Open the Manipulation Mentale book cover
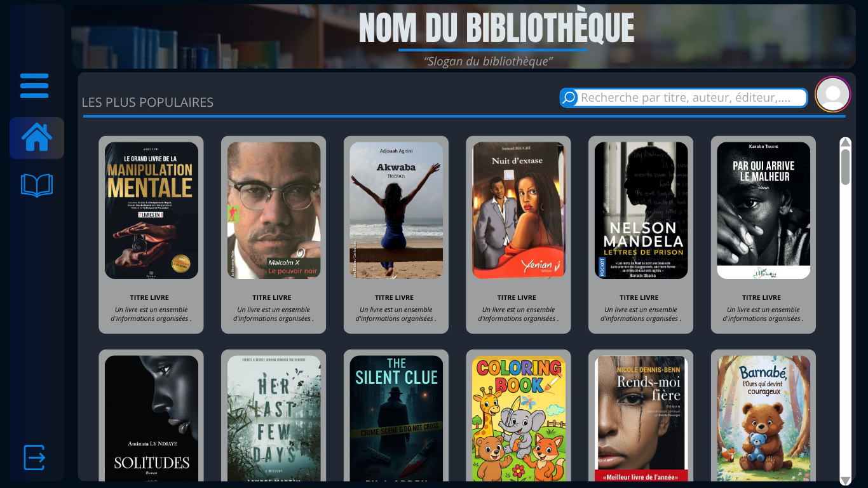Screen dimensions: 868x488 151,210
